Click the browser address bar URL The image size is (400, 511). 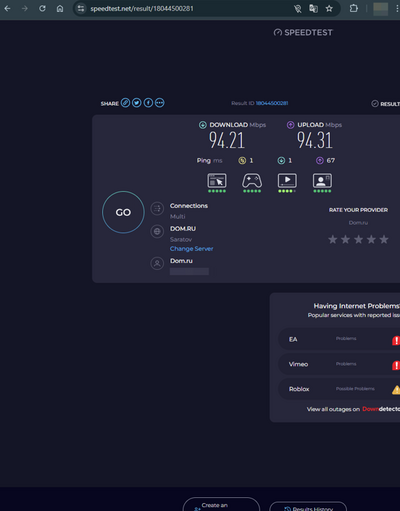coord(142,9)
